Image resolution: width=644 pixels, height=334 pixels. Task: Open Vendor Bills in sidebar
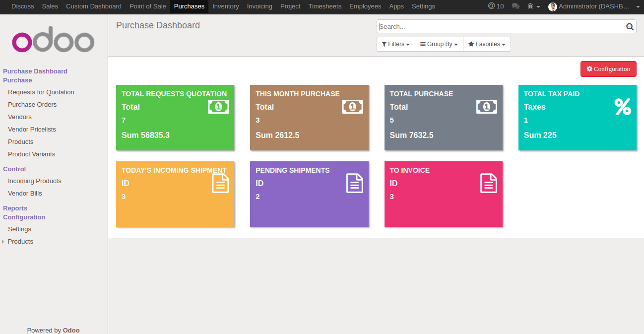point(25,194)
